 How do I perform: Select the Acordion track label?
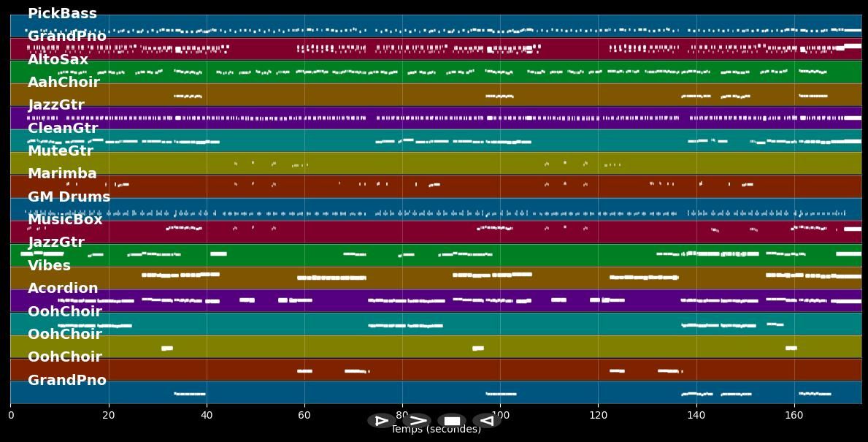tap(63, 289)
